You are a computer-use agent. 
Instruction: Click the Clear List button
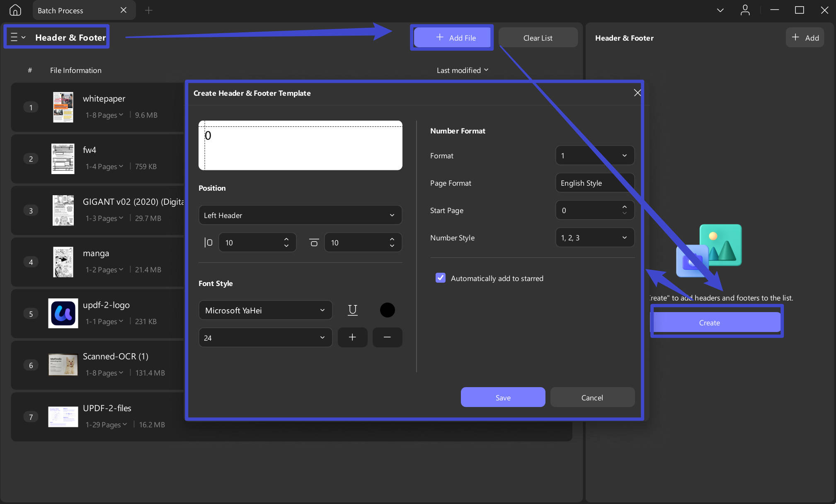coord(538,38)
